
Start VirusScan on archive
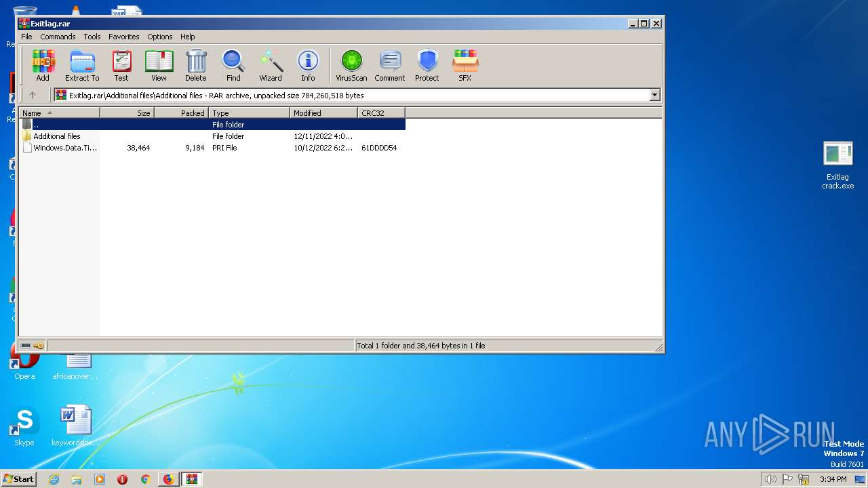click(351, 66)
